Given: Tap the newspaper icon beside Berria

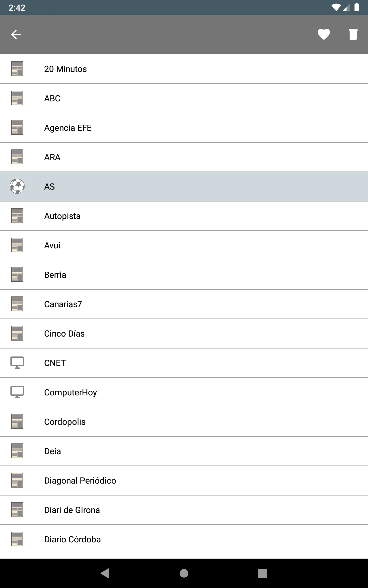Looking at the screenshot, I should [x=17, y=275].
